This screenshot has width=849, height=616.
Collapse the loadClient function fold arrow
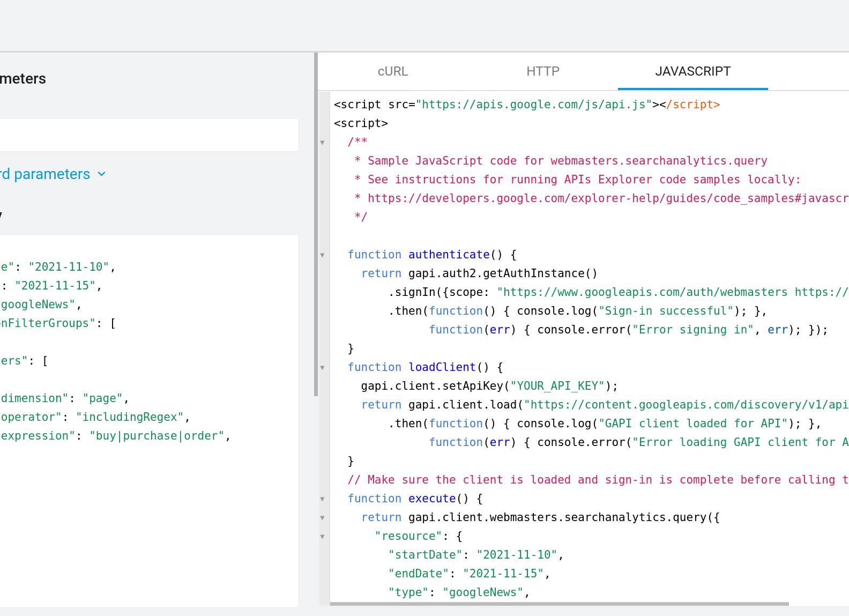tap(323, 368)
